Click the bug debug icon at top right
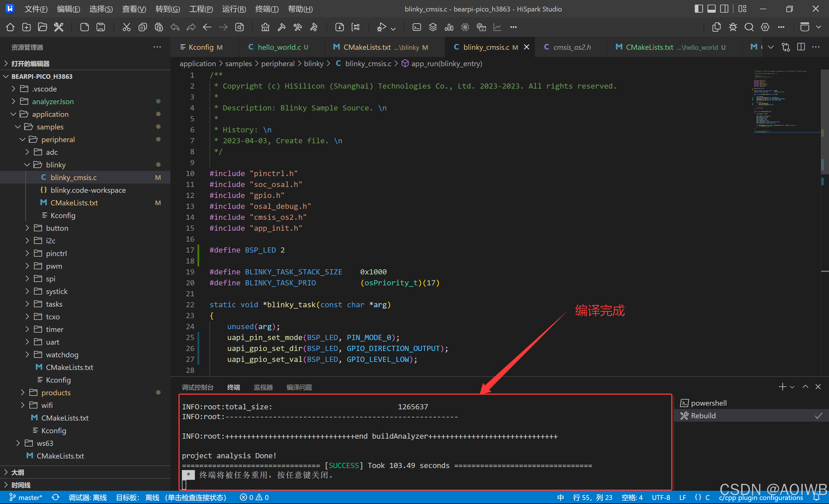The height and width of the screenshot is (504, 829). click(733, 27)
